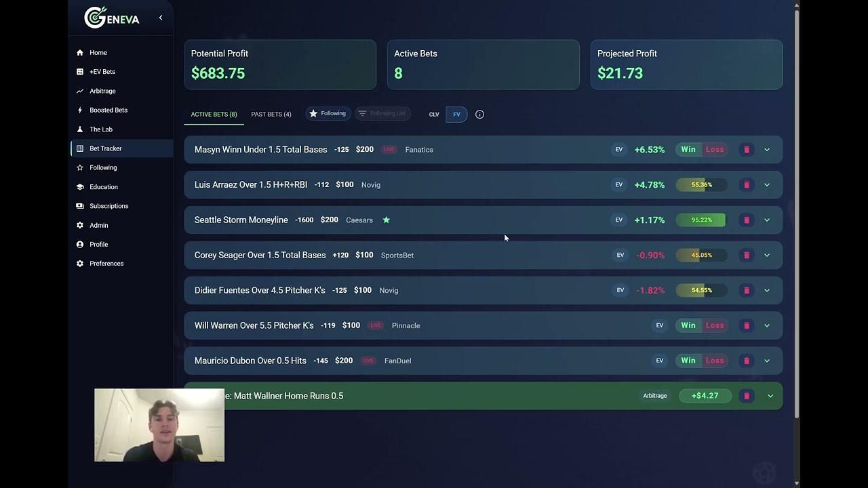Click the Education graduation cap icon
The image size is (868, 488).
tap(80, 187)
